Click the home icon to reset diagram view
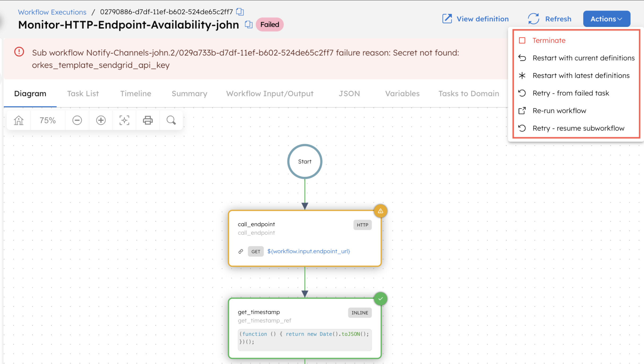Image resolution: width=644 pixels, height=364 pixels. (18, 120)
